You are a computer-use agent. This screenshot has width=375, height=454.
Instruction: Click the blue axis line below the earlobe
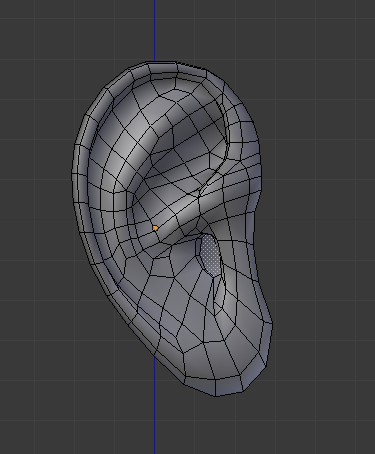coord(154,406)
